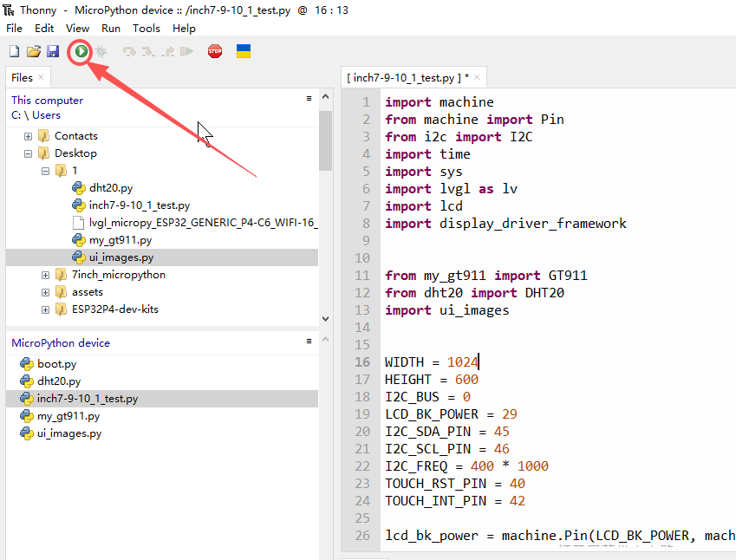Click the Thonny app icon in title bar
This screenshot has width=736, height=560.
click(9, 10)
